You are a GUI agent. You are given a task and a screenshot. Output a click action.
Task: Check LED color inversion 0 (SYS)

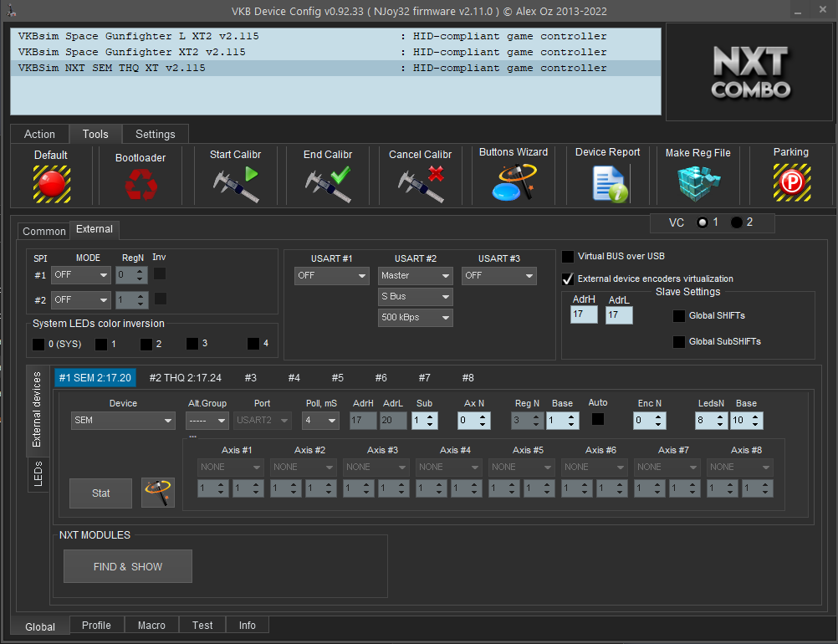[38, 345]
